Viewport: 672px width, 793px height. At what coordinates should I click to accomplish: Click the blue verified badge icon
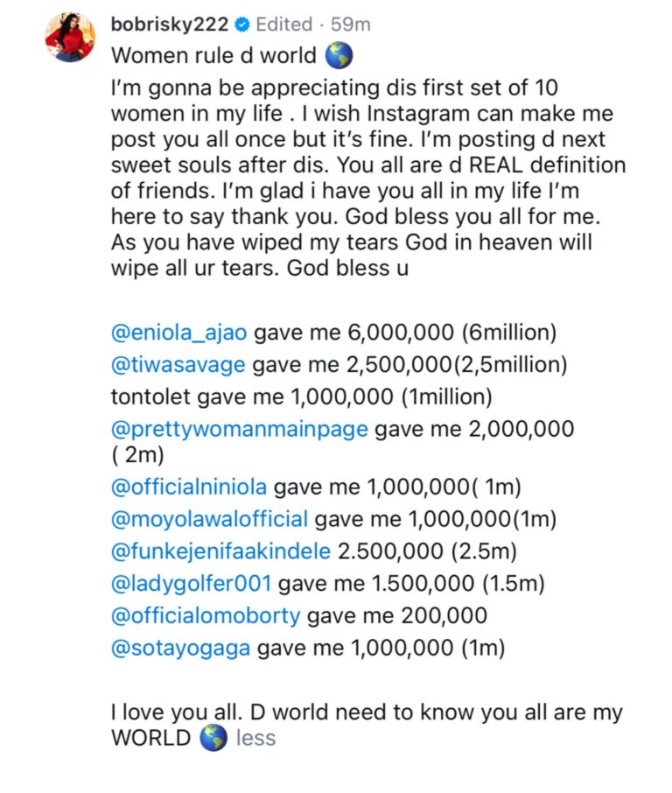(242, 24)
